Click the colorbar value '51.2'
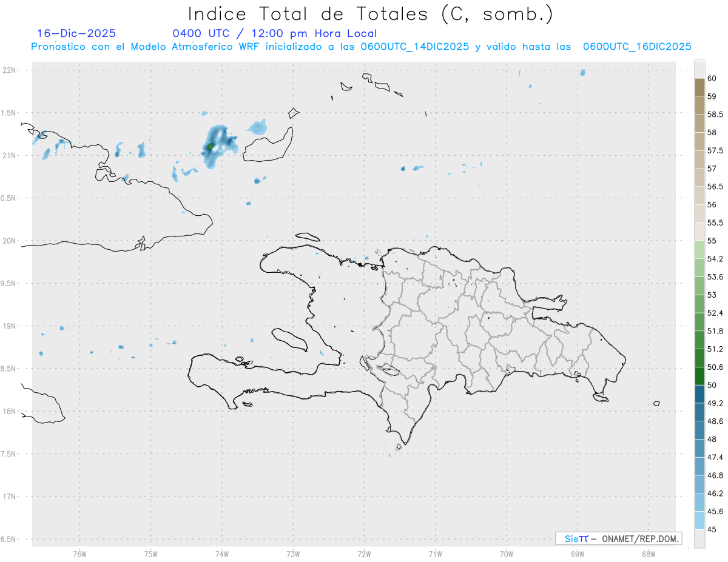728x562 pixels. point(715,349)
